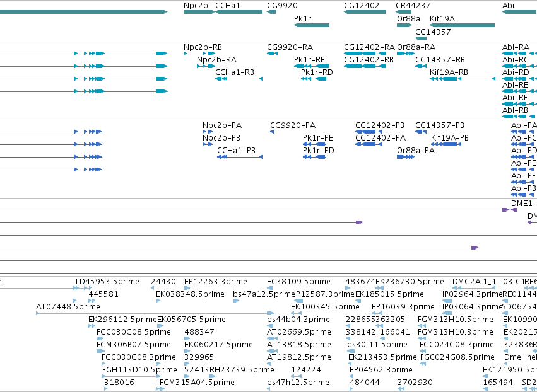This screenshot has height=392, width=537.
Task: Select the CG14357 gene label
Action: [x=433, y=32]
